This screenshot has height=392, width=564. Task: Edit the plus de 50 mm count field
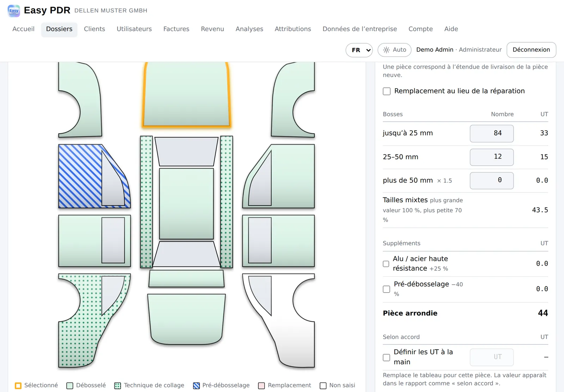click(x=491, y=180)
